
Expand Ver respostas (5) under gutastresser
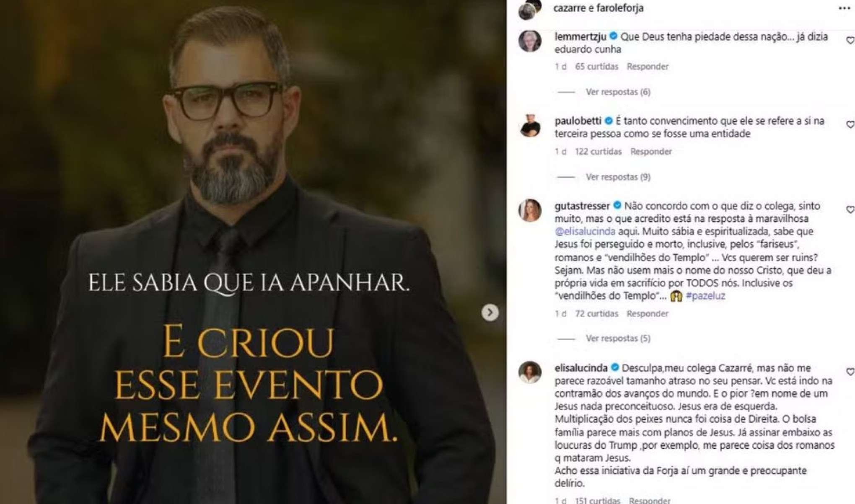tap(618, 338)
